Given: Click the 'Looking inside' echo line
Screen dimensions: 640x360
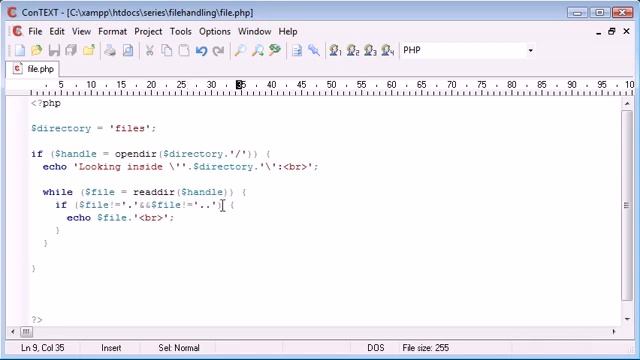Looking at the screenshot, I should click(x=180, y=167).
